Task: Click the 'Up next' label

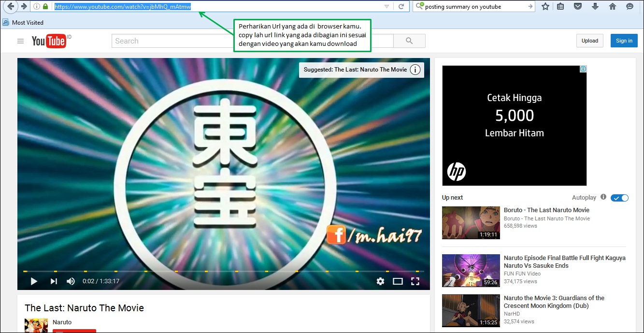Action: tap(452, 198)
